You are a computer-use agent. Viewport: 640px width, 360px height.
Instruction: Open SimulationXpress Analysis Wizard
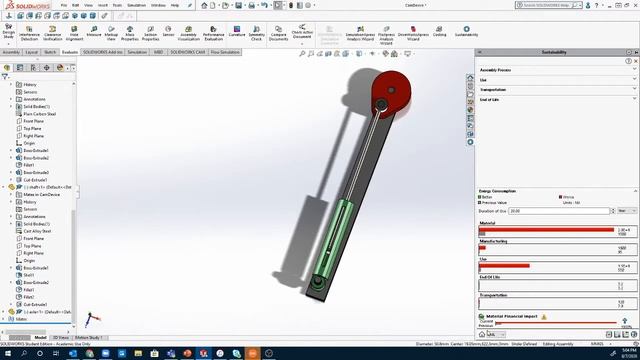click(x=360, y=33)
